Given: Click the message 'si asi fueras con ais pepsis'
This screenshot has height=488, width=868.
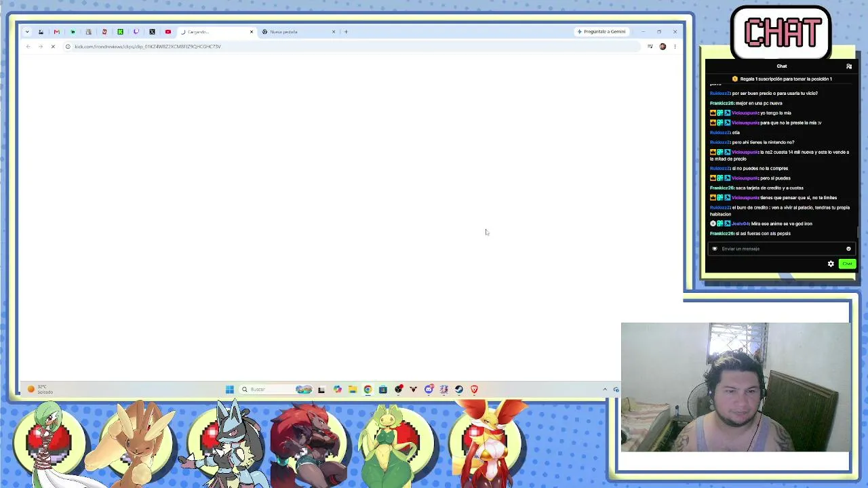Looking at the screenshot, I should click(764, 234).
